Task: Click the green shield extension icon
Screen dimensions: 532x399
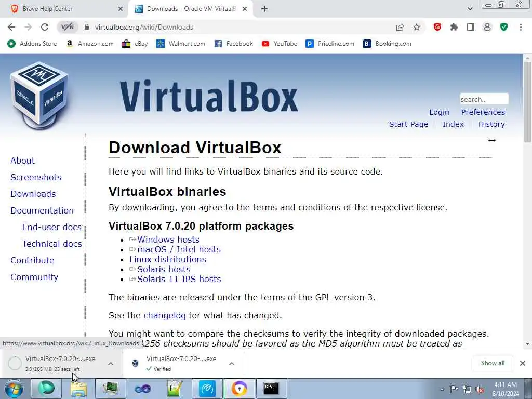Action: click(x=504, y=27)
